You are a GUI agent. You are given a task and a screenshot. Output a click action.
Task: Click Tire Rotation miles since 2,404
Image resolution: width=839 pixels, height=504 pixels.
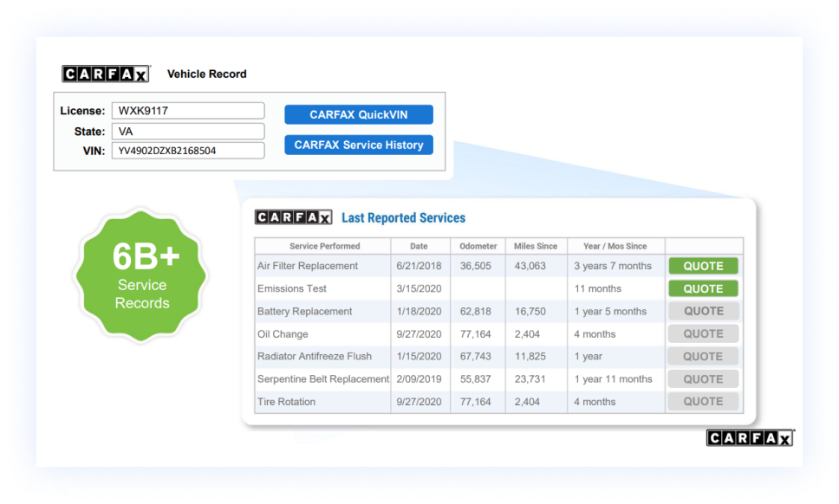tap(527, 402)
